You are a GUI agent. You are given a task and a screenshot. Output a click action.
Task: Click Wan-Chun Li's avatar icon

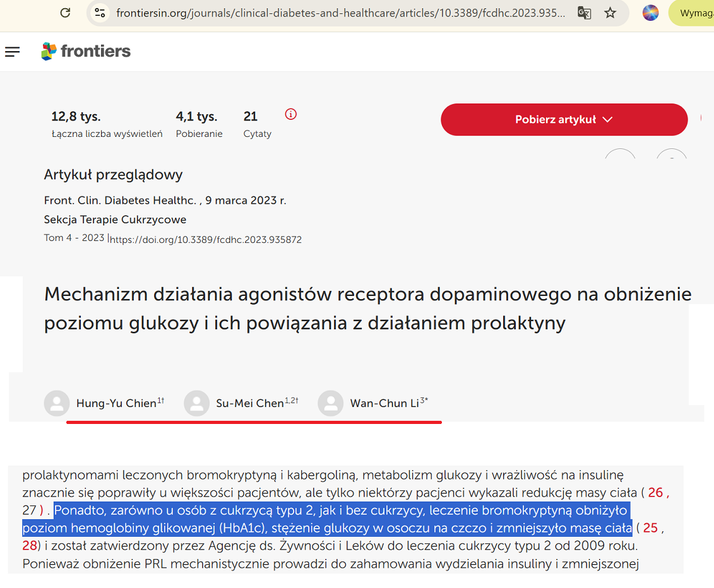coord(331,403)
